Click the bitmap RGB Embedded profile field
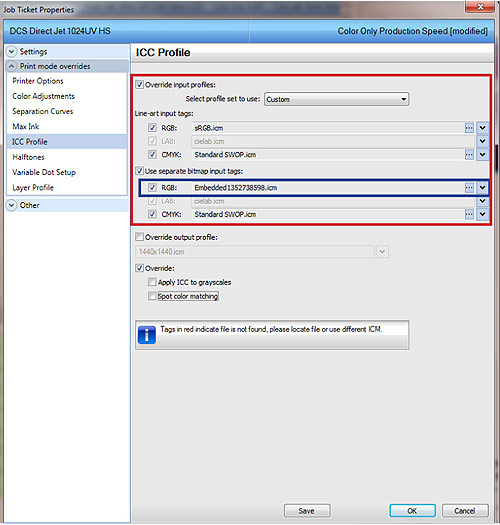Screen dimensions: 500x525 coord(328,188)
